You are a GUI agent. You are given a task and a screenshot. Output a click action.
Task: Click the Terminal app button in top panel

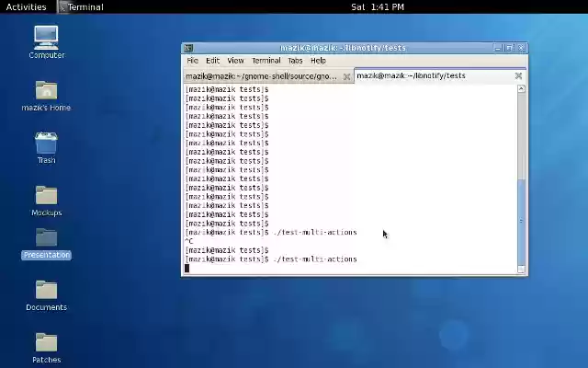(x=82, y=6)
